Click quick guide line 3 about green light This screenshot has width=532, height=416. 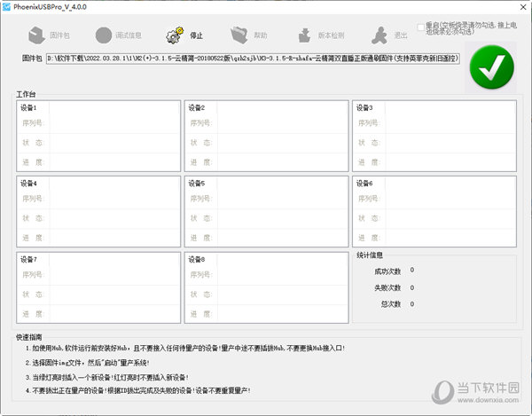click(107, 377)
